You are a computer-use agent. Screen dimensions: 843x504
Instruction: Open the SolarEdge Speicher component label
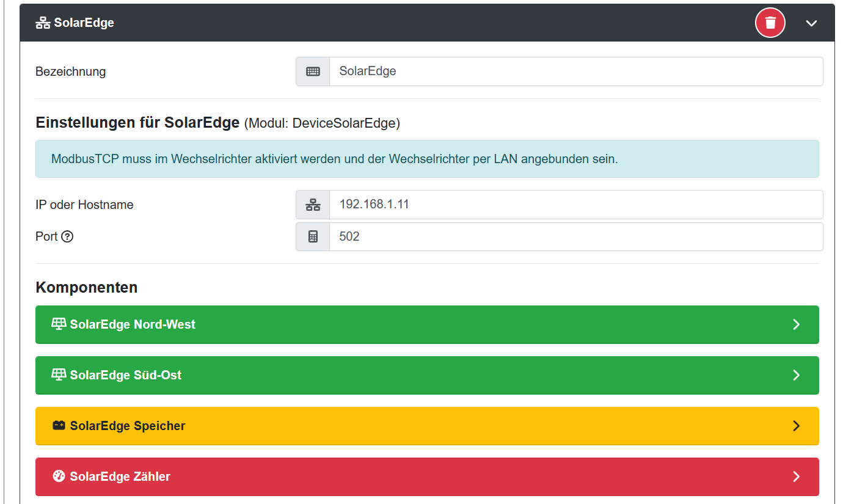(128, 426)
